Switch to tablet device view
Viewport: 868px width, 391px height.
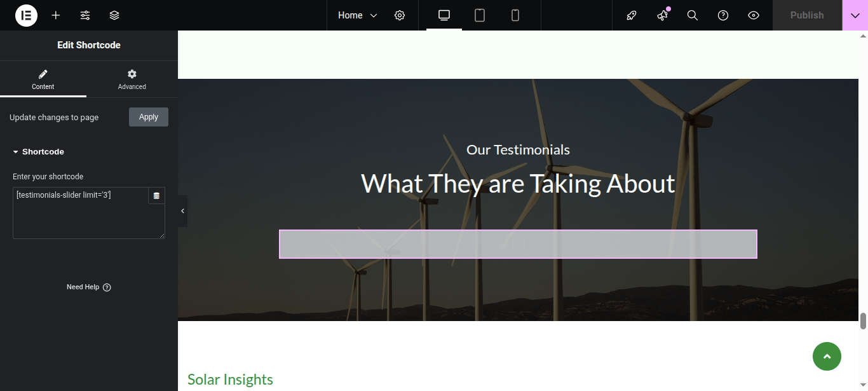click(x=480, y=15)
